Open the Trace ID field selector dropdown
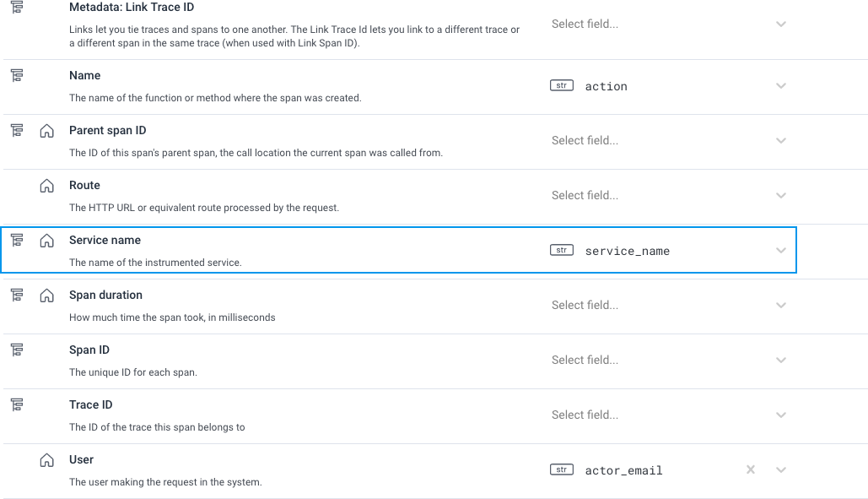 pyautogui.click(x=781, y=415)
